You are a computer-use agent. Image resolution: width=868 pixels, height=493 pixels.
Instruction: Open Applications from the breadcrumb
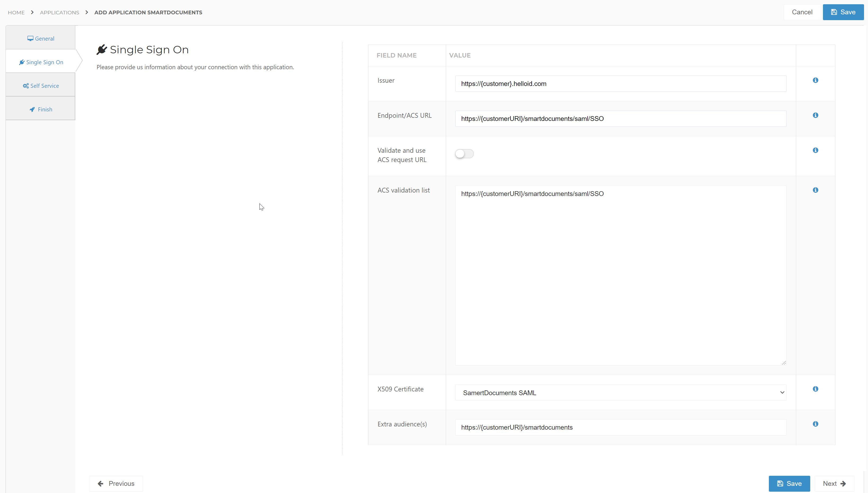[60, 12]
